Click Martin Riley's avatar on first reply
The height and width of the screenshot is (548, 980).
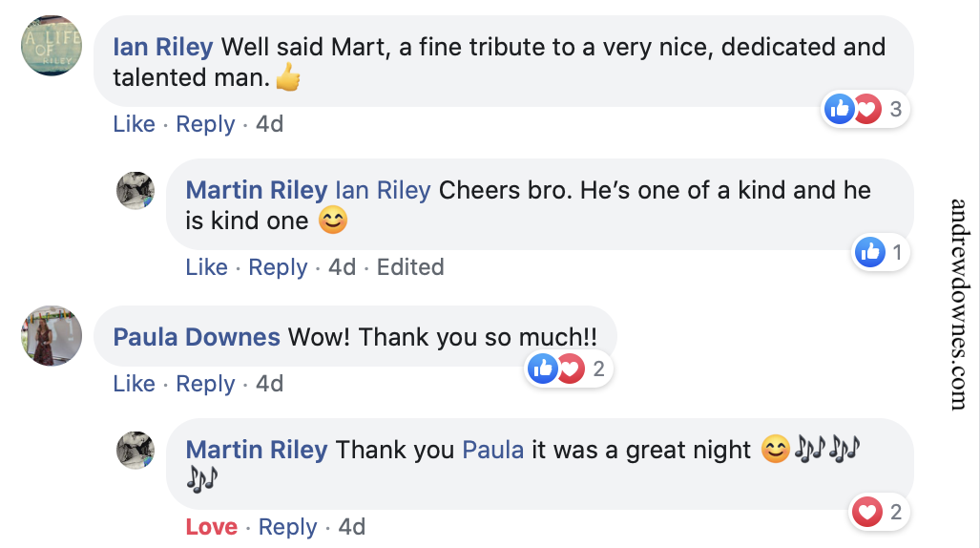click(x=136, y=191)
